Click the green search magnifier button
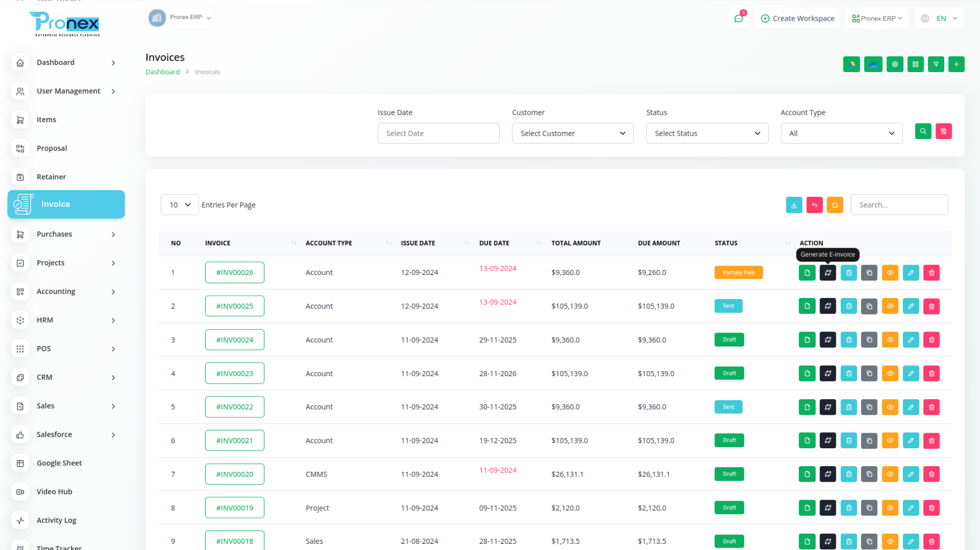 [x=923, y=131]
